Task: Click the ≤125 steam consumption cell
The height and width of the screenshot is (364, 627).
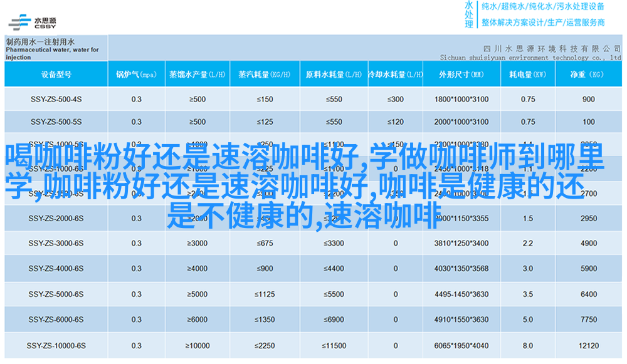Action: pos(265,122)
